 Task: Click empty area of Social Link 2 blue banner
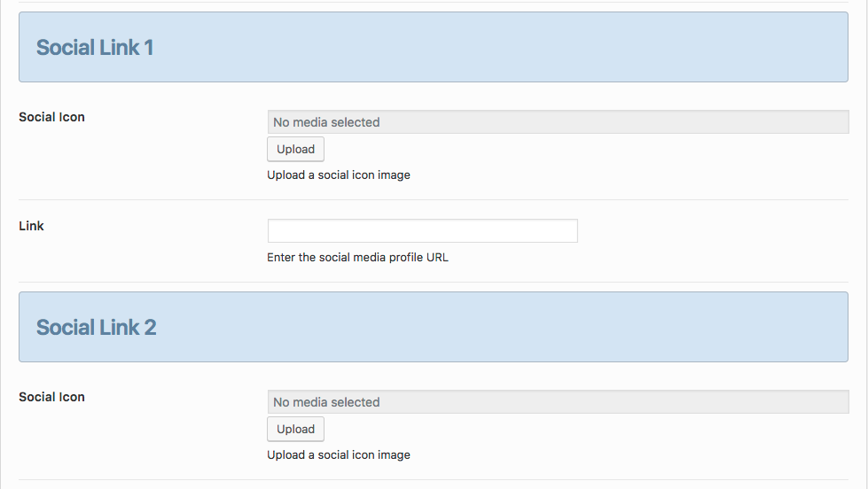498,328
